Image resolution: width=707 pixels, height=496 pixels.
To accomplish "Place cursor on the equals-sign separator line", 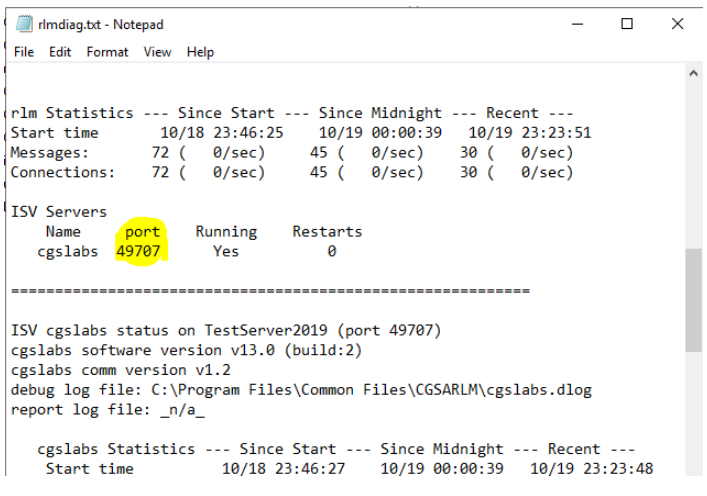I will (270, 291).
